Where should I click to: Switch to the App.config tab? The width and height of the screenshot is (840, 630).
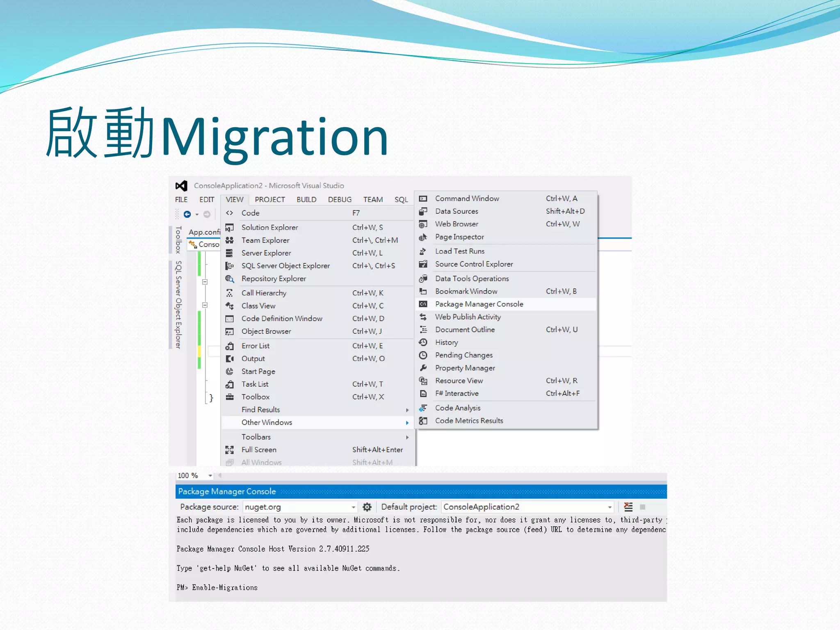point(204,232)
